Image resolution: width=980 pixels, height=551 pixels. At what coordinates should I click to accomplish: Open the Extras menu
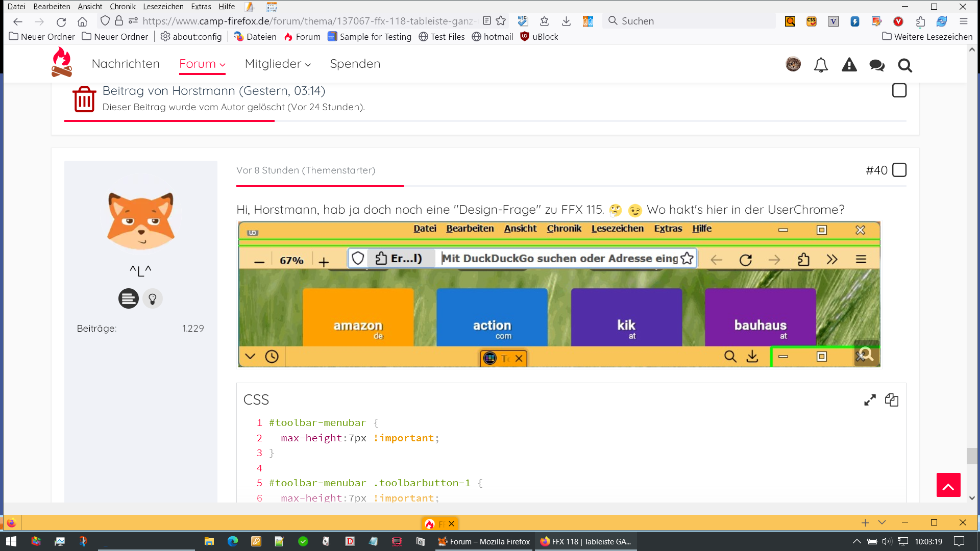tap(201, 7)
